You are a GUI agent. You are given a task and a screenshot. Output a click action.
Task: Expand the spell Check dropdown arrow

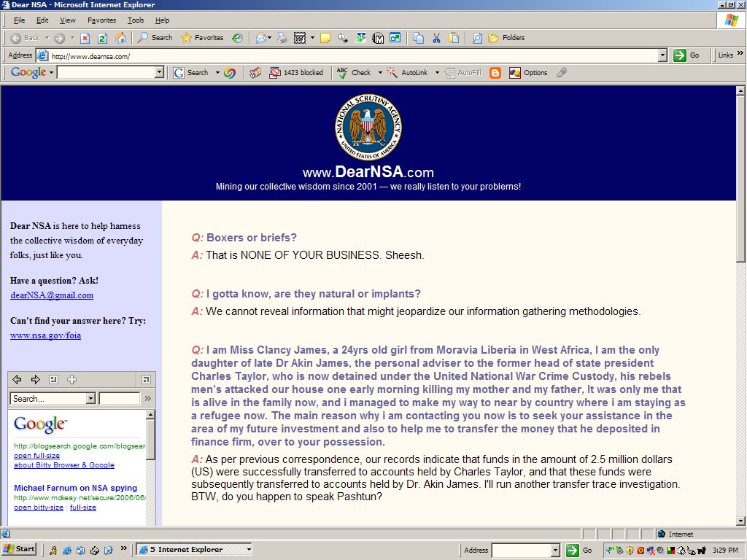(380, 72)
